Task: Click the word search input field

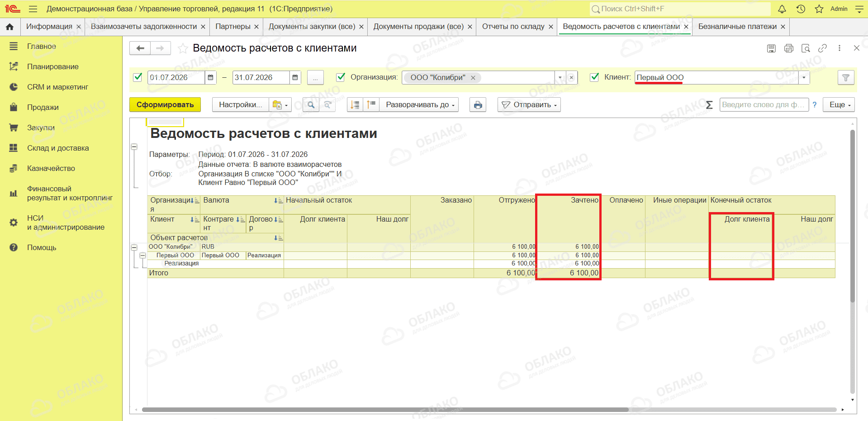Action: [764, 105]
